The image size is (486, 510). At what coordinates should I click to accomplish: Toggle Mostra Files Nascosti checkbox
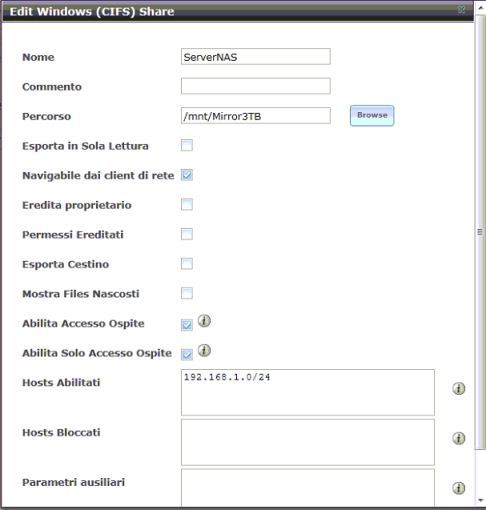tap(187, 293)
